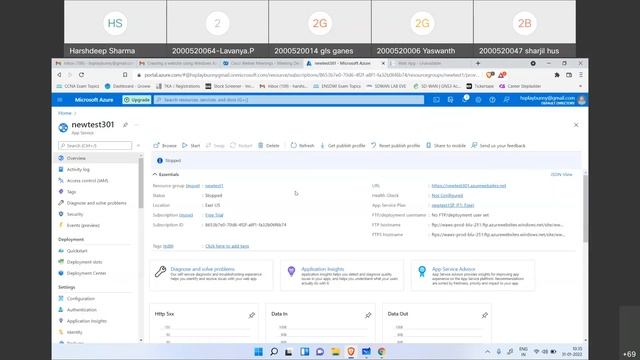The width and height of the screenshot is (640, 360).
Task: Pin the Data In chart
Action: click(x=368, y=315)
